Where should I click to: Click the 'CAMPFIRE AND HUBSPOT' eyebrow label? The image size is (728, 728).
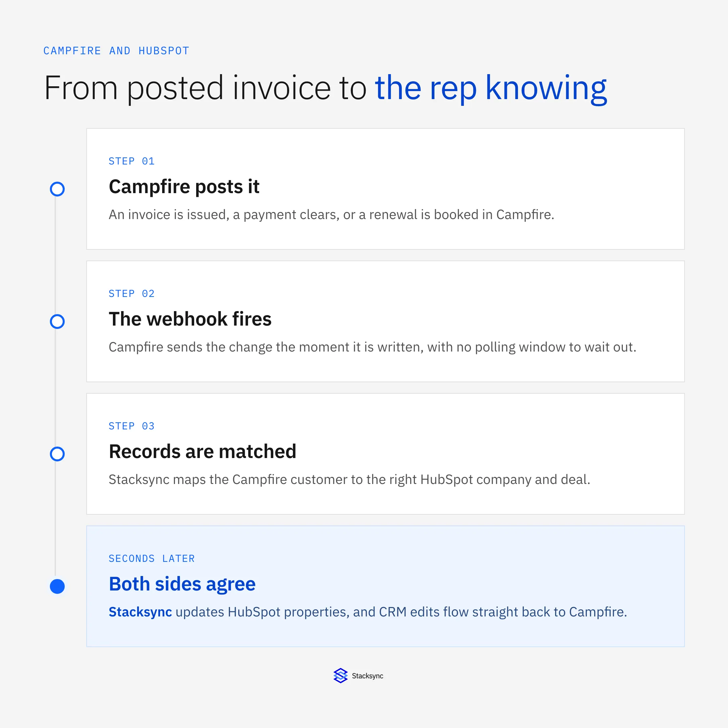(x=116, y=51)
